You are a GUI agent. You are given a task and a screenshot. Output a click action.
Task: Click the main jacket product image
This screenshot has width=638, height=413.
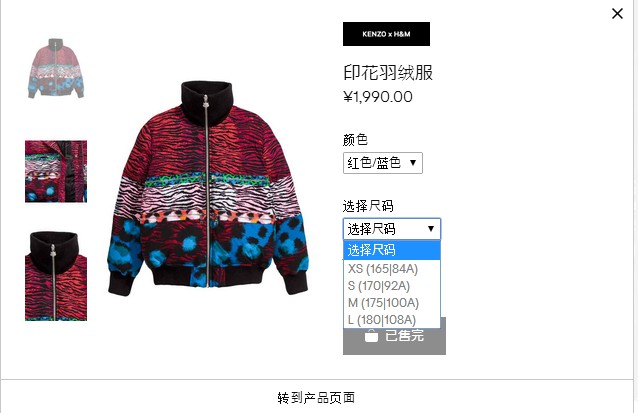coord(208,187)
